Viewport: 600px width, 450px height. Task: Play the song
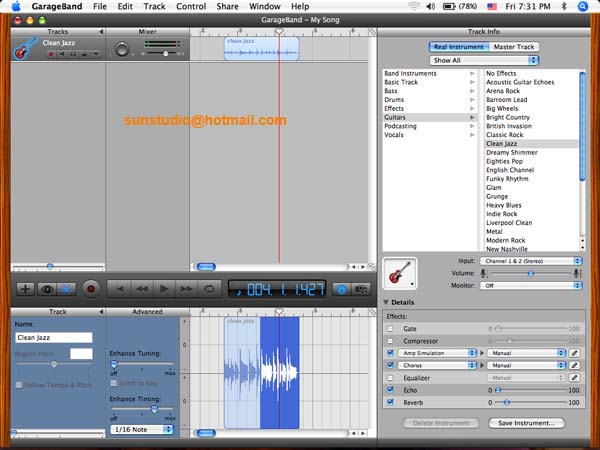164,289
